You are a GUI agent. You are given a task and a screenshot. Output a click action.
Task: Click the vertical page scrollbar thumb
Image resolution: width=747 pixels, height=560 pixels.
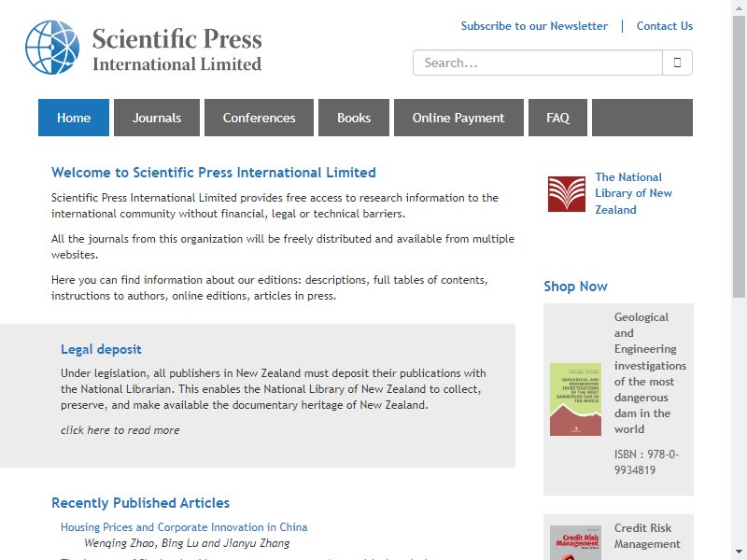739,157
